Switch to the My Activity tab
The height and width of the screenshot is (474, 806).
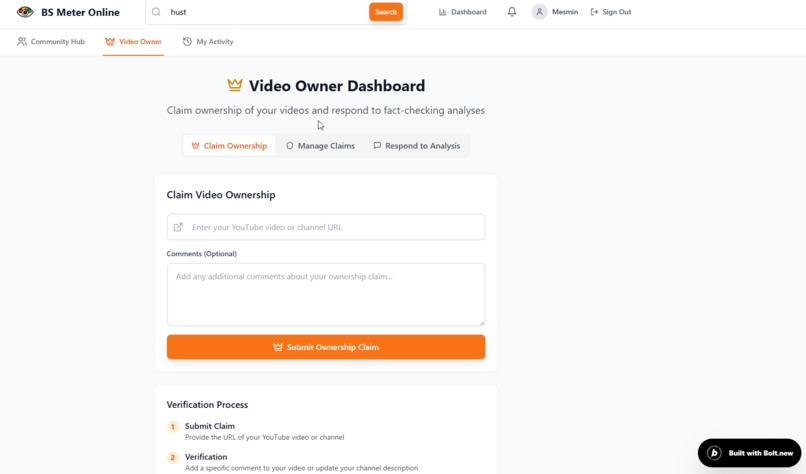[208, 42]
